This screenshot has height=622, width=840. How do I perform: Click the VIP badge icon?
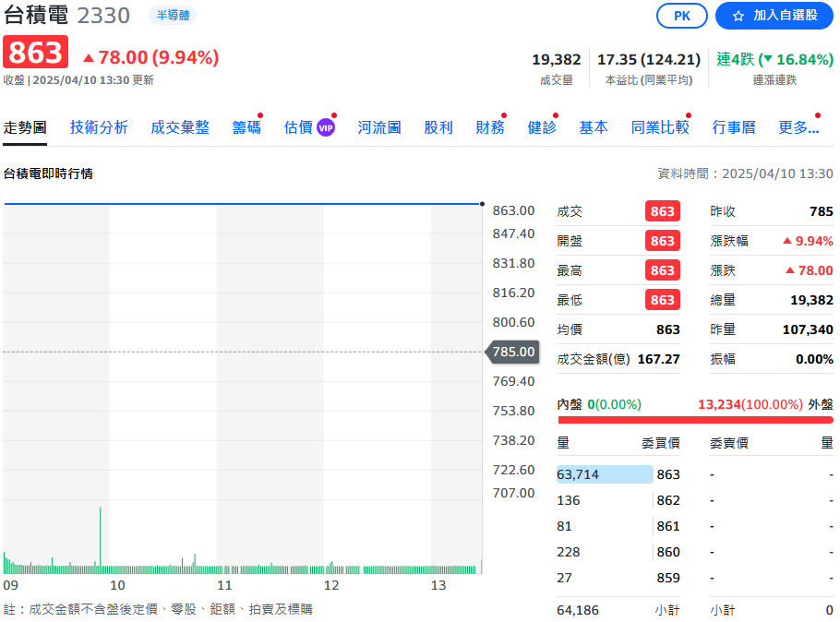326,127
